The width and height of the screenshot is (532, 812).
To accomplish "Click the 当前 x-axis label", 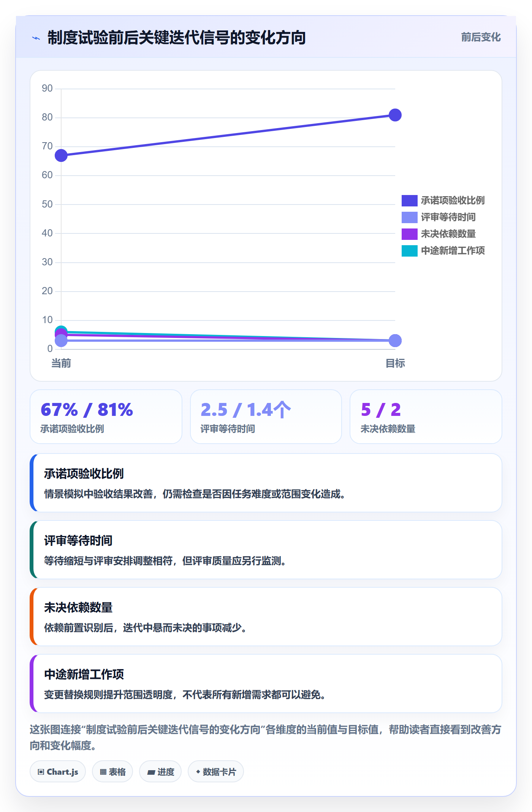I will click(x=61, y=363).
